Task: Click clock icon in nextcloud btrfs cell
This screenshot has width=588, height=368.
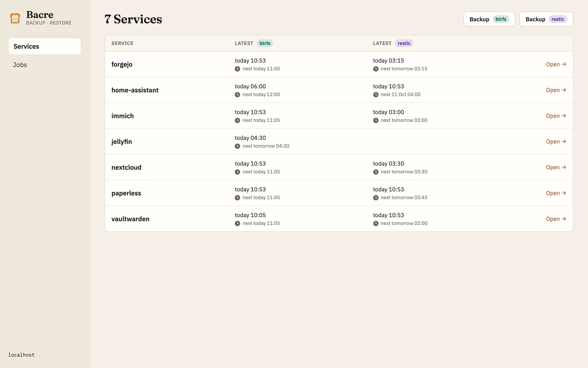Action: coord(237,172)
